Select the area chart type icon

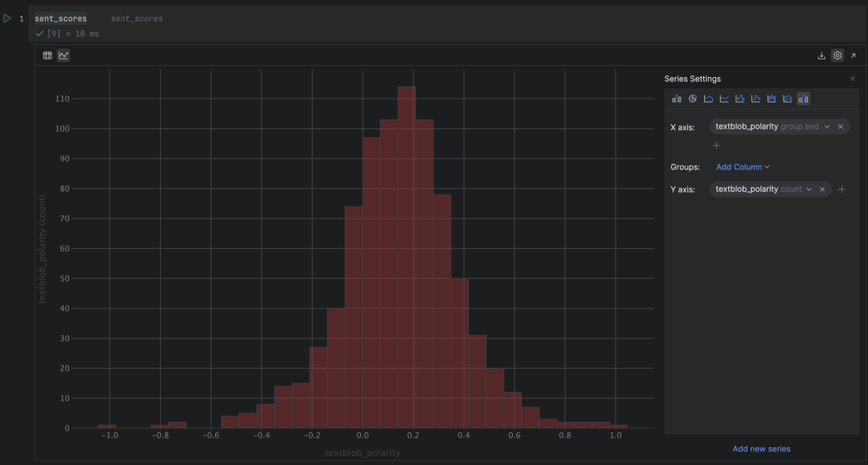click(708, 99)
